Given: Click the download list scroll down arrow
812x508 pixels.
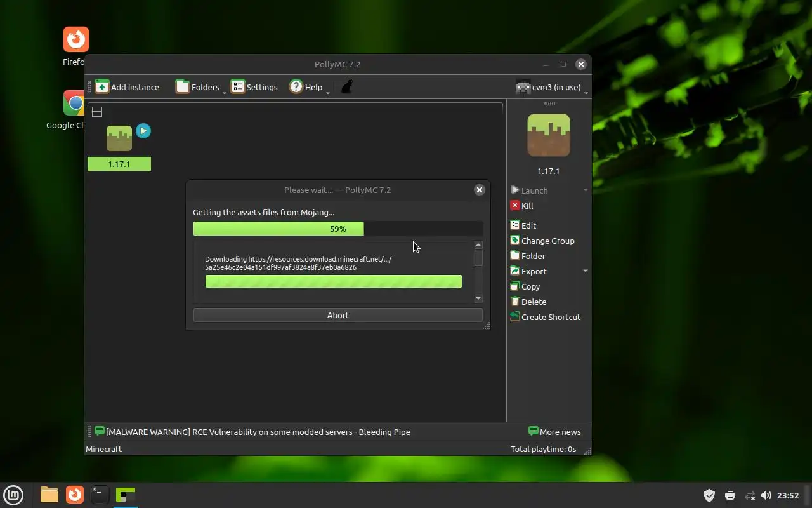Looking at the screenshot, I should tap(478, 298).
